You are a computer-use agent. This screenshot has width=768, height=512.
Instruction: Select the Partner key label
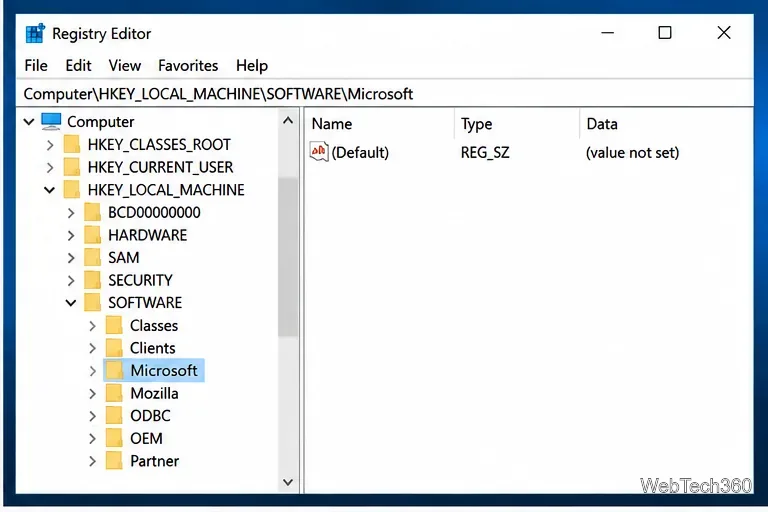coord(154,461)
